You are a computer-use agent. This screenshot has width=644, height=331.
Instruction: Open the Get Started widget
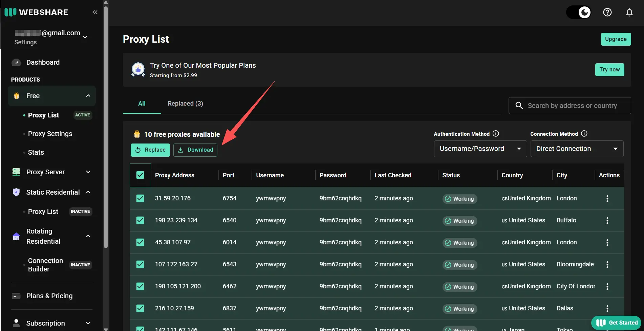click(x=616, y=323)
